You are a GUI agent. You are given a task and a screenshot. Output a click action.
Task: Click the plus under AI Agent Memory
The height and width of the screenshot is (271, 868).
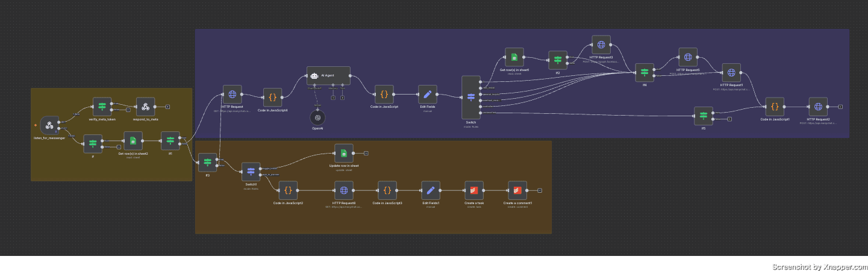point(333,97)
